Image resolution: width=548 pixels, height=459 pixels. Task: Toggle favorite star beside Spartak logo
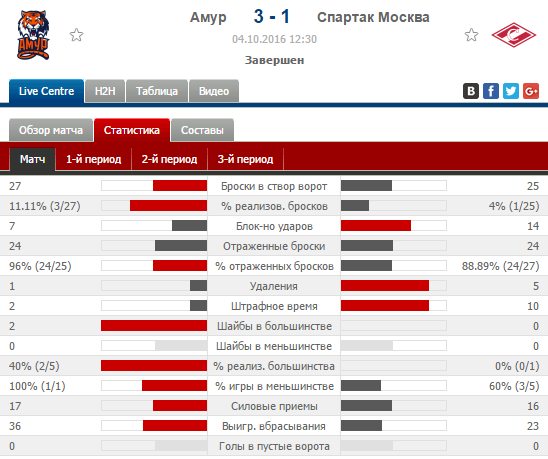[471, 35]
